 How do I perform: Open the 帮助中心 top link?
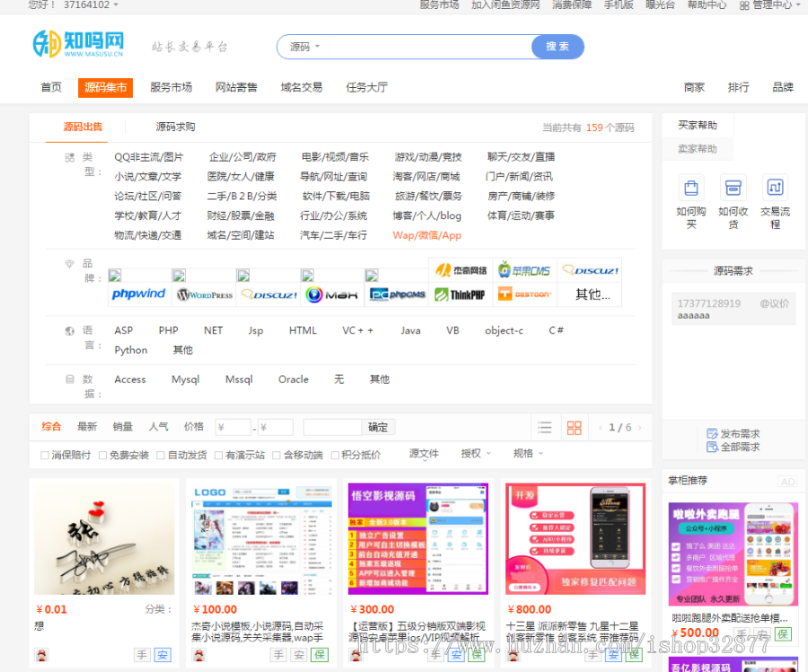pos(707,4)
